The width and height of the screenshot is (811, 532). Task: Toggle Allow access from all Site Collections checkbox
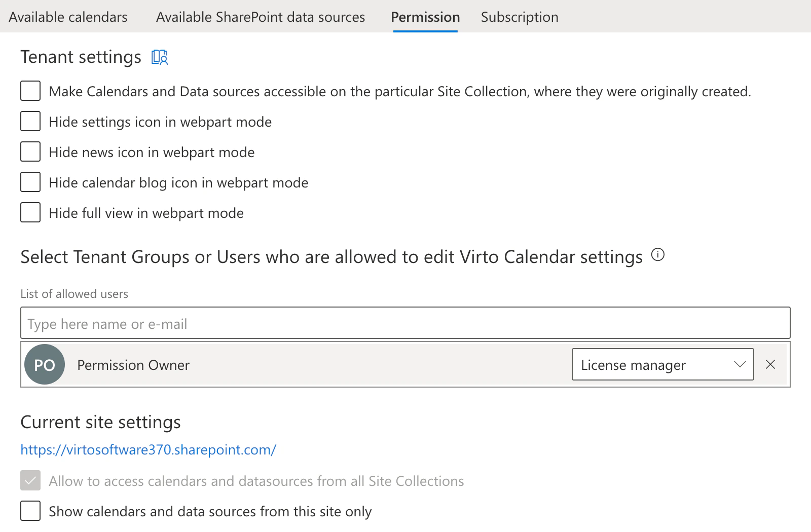point(30,480)
